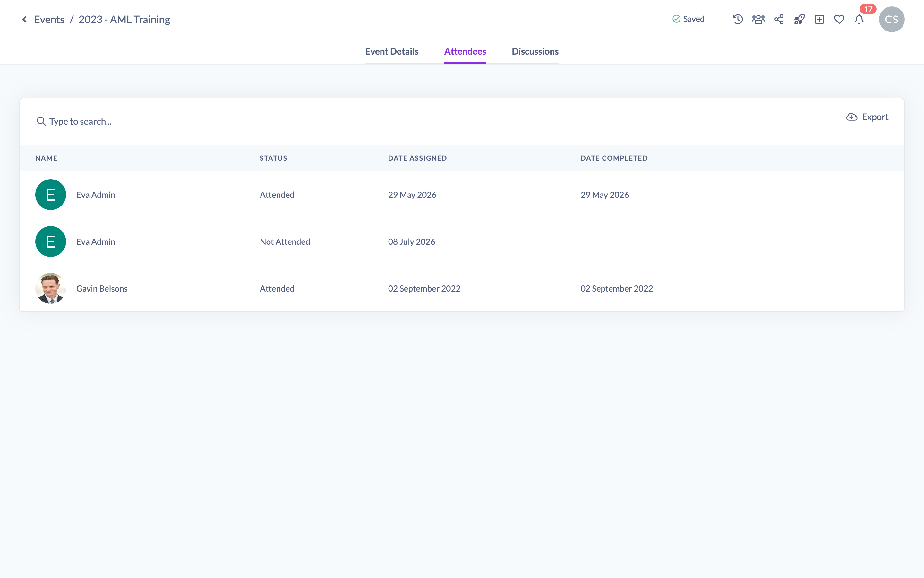924x578 pixels.
Task: Switch to the Event Details tab
Action: [391, 51]
